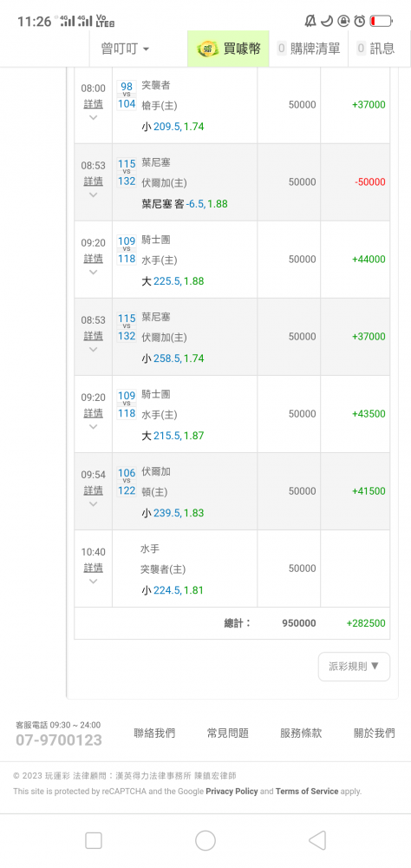
Task: Tap the Android back navigation icon
Action: pos(317,840)
